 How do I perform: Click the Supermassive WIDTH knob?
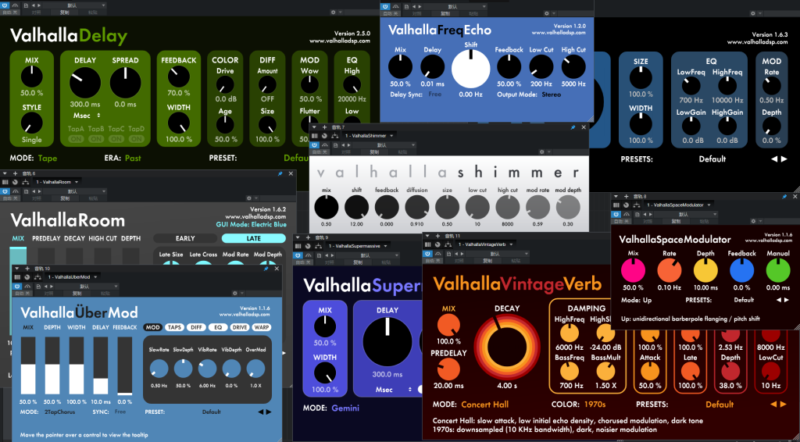coord(325,368)
